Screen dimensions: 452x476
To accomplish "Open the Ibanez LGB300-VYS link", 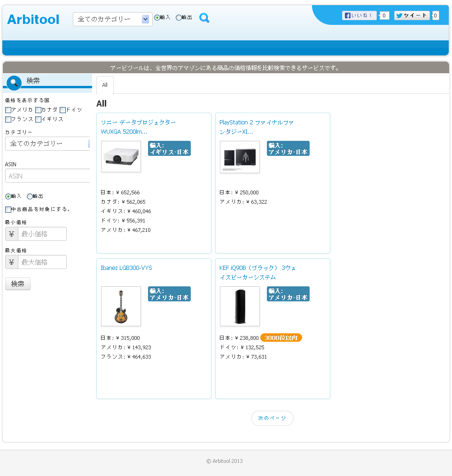I will coord(126,268).
